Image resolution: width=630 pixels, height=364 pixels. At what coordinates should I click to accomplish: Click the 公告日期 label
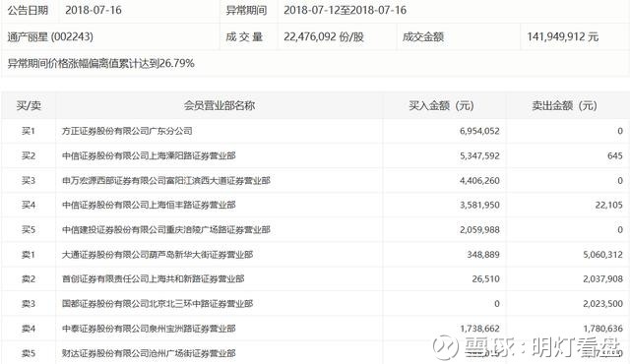[28, 10]
